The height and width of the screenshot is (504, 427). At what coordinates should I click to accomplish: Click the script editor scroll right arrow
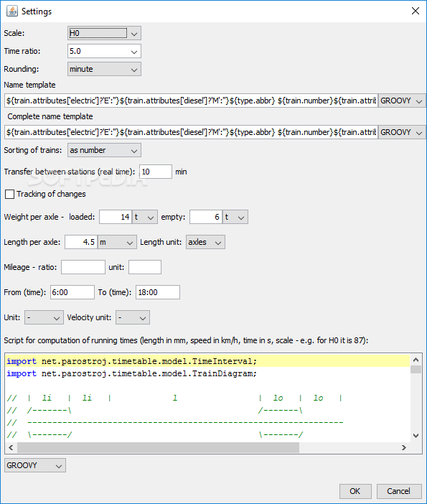tap(404, 447)
